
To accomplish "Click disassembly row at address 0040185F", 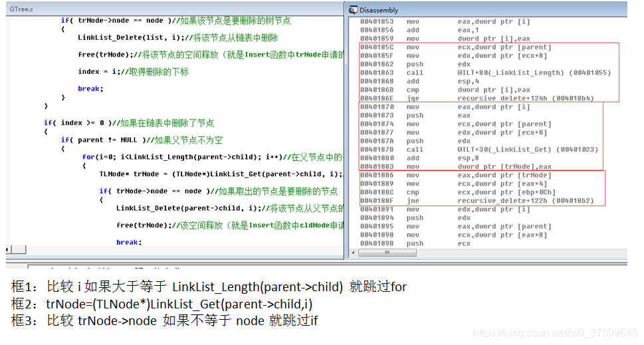I will [x=453, y=55].
